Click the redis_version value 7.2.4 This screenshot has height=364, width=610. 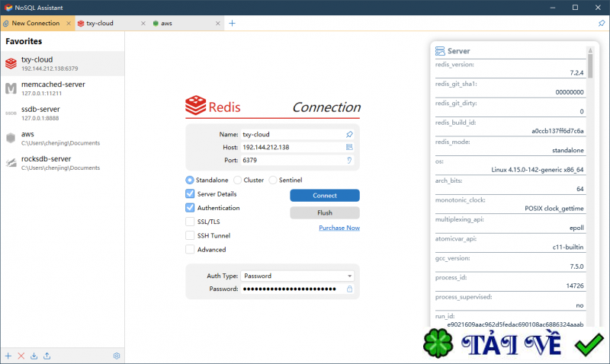(576, 72)
